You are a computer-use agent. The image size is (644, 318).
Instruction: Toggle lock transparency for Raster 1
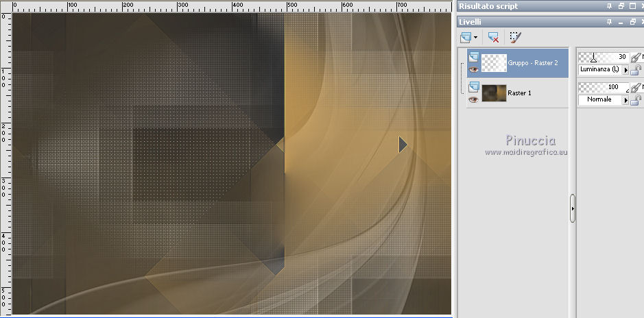click(x=636, y=99)
